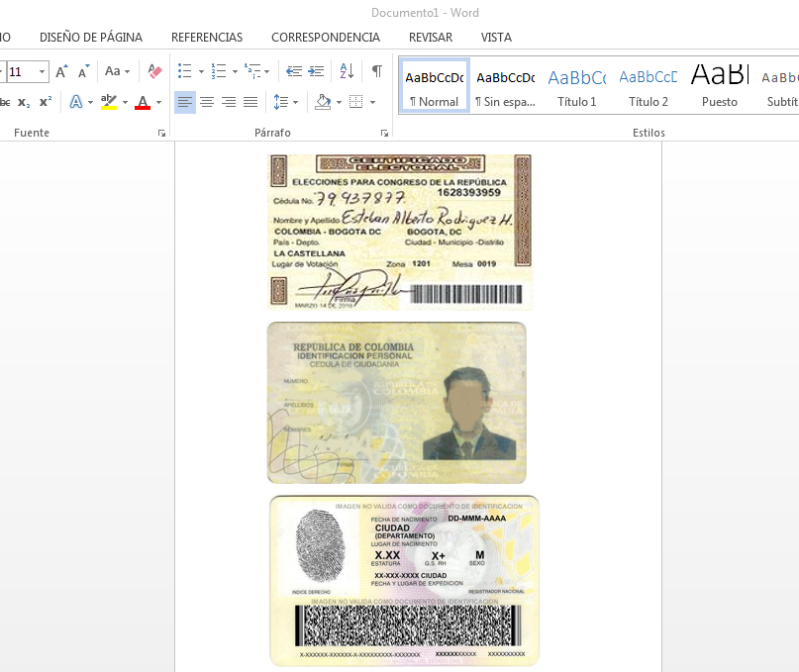799x672 pixels.
Task: Align text left
Action: pos(185,102)
